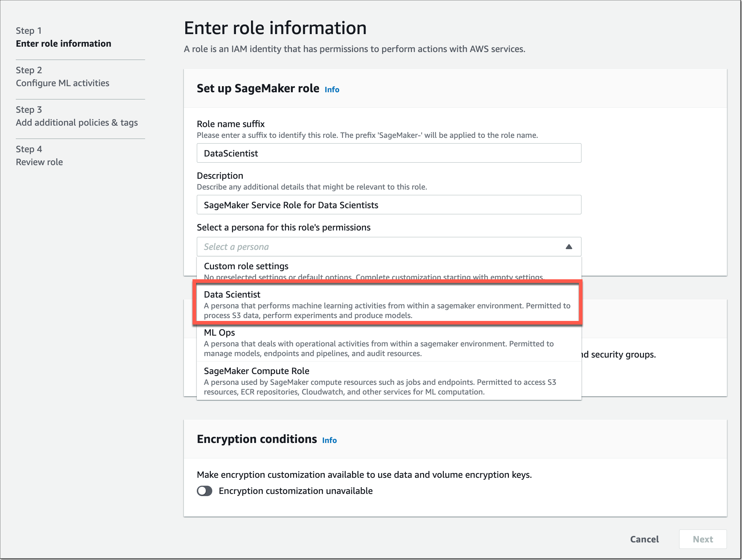742x560 pixels.
Task: Collapse the persona dropdown arrow icon
Action: pyautogui.click(x=569, y=247)
